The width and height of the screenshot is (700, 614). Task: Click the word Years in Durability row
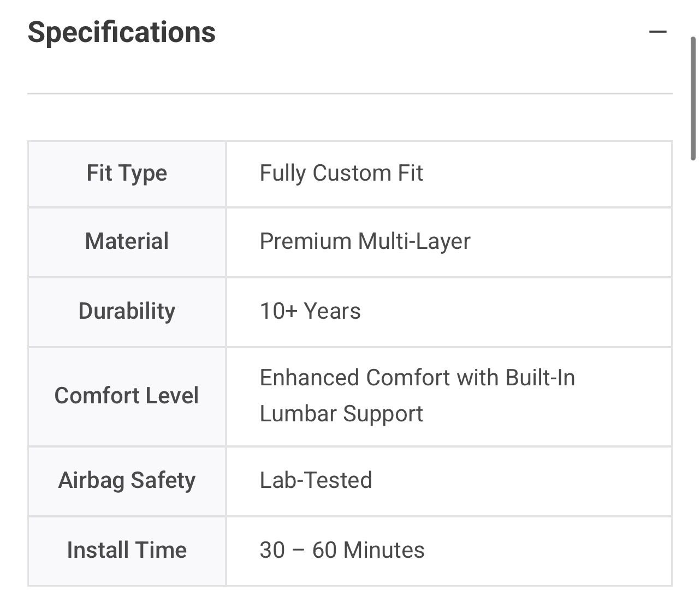pos(332,311)
